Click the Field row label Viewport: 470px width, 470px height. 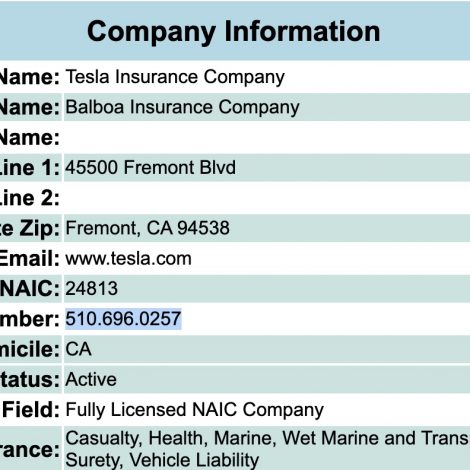31,410
